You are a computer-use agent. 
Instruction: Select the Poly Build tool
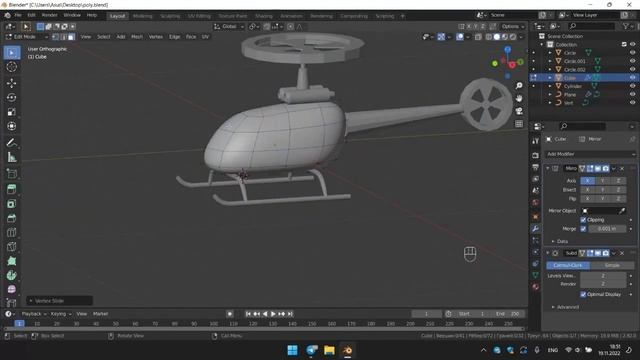11,261
